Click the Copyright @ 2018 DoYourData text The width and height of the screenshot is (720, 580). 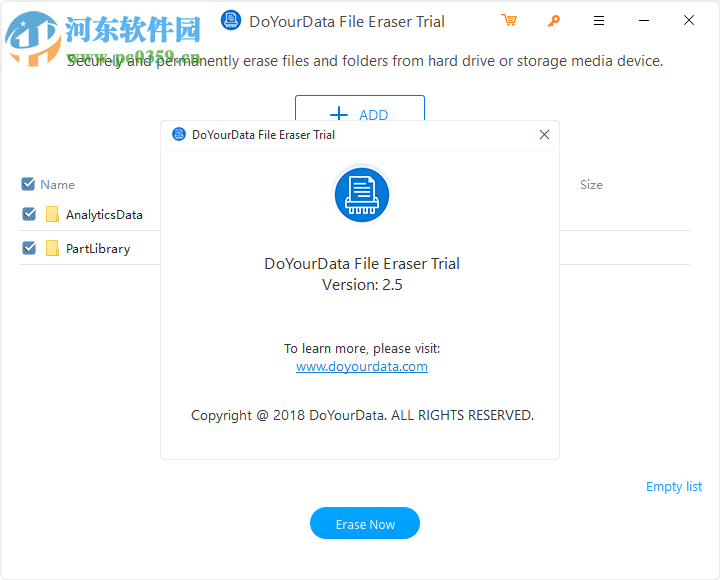[362, 416]
